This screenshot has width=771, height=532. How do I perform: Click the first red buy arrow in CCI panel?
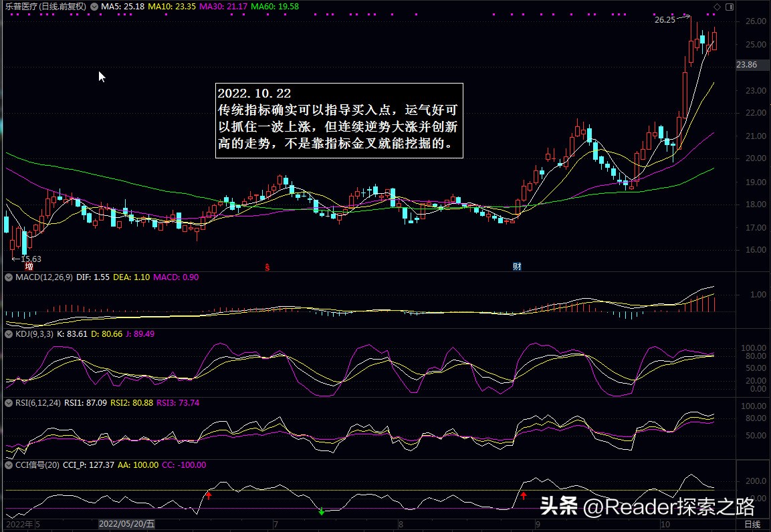(x=209, y=497)
